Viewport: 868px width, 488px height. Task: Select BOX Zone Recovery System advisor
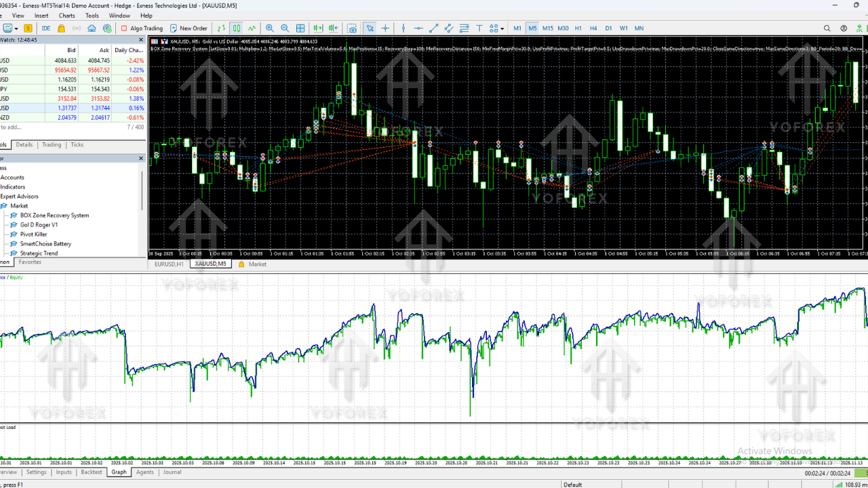(54, 216)
